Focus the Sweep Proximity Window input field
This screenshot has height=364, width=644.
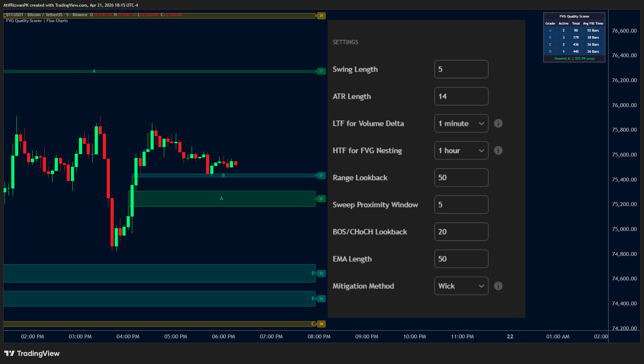click(461, 205)
